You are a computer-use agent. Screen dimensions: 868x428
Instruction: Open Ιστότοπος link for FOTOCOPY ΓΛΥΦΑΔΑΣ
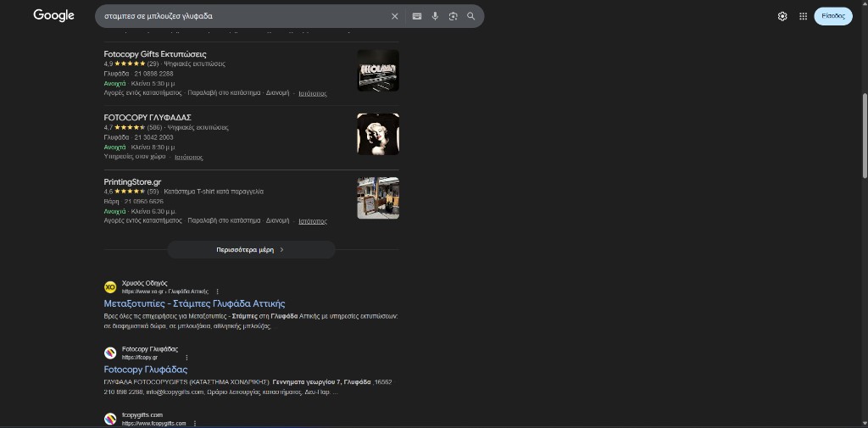pos(189,158)
